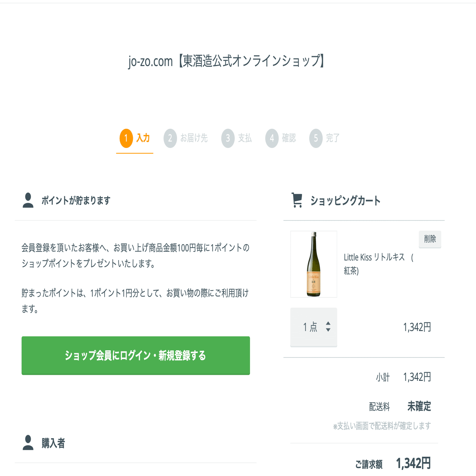Select step 1 入力 circle icon
This screenshot has width=476, height=476.
(x=126, y=138)
